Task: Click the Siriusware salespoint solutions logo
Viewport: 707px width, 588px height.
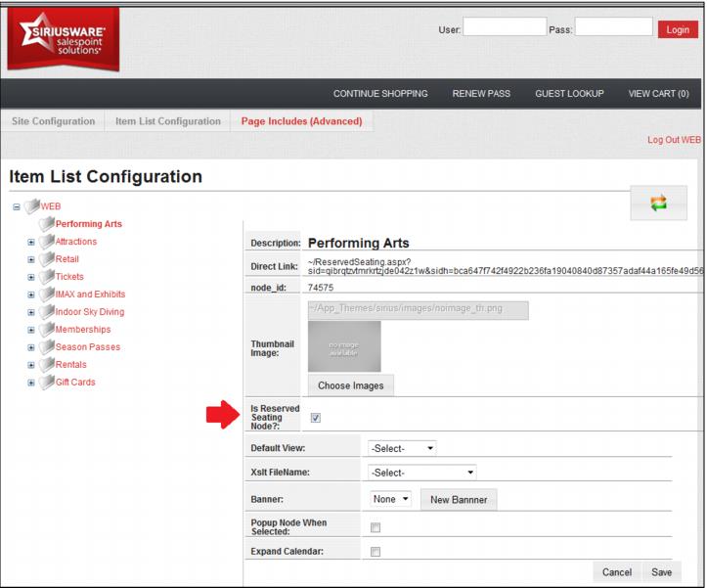Action: (63, 37)
